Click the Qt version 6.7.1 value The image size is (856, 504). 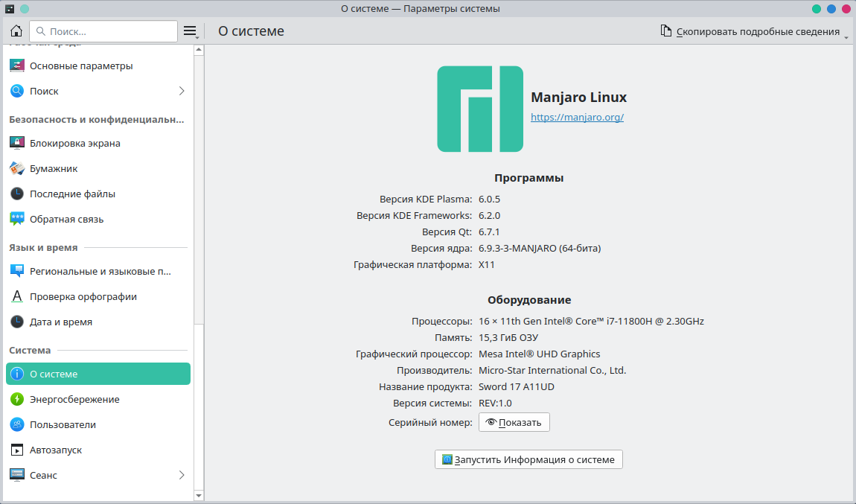pos(489,232)
